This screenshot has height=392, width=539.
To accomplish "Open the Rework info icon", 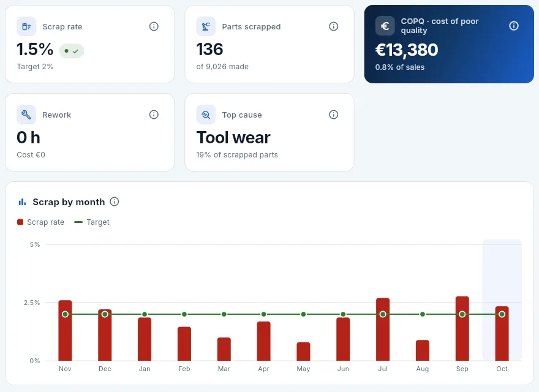I will coord(154,115).
